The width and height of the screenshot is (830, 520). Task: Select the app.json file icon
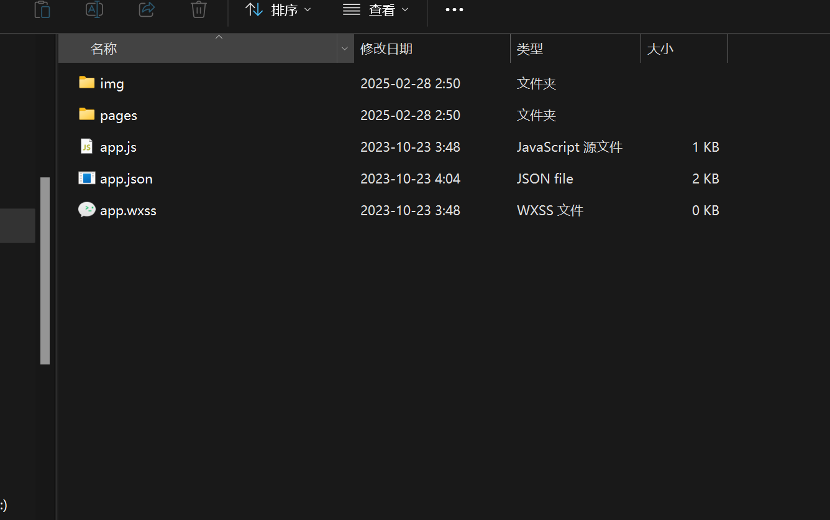point(87,179)
